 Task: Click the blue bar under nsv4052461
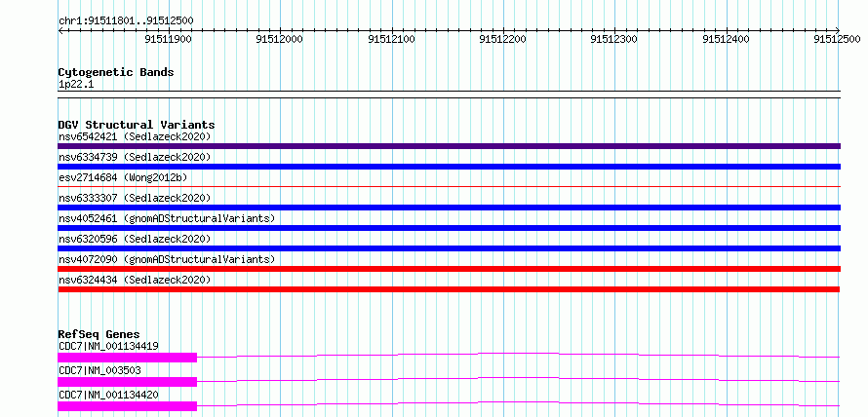[449, 228]
